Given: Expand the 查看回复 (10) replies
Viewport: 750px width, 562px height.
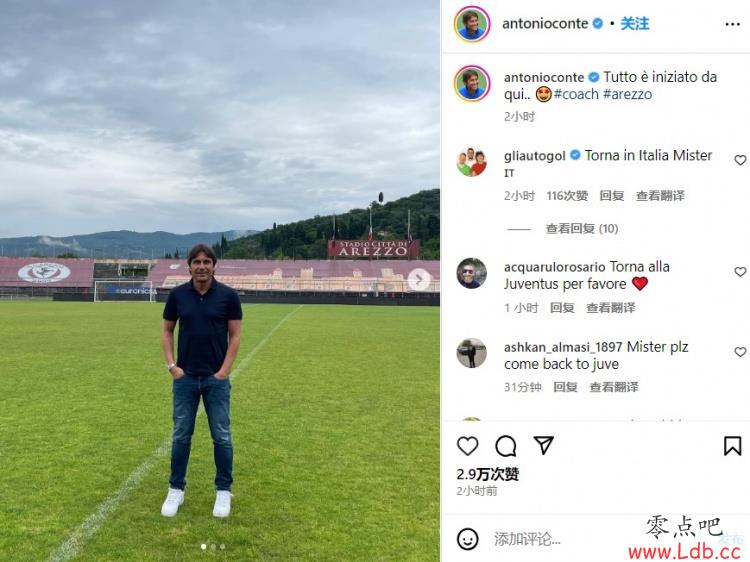Looking at the screenshot, I should tap(582, 229).
